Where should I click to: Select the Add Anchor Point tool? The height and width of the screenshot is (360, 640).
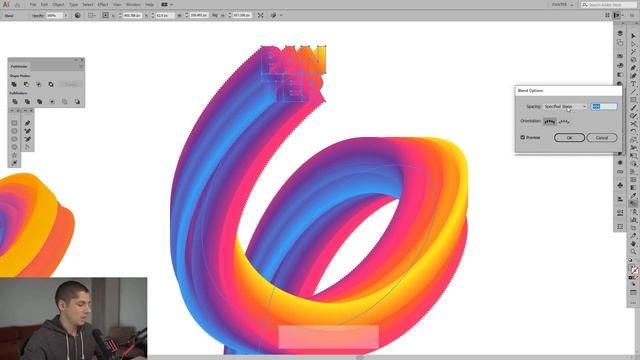coord(27,131)
